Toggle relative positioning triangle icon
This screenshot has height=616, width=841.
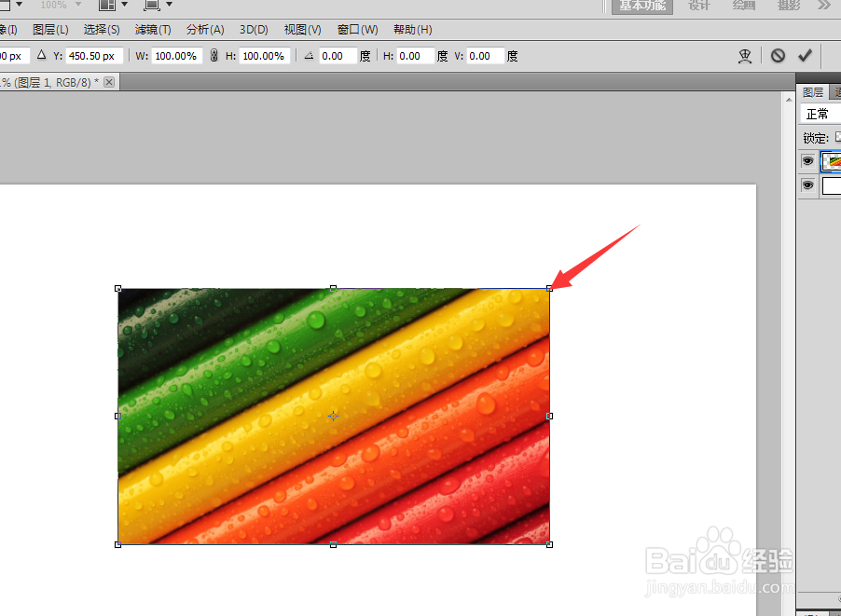tap(41, 55)
